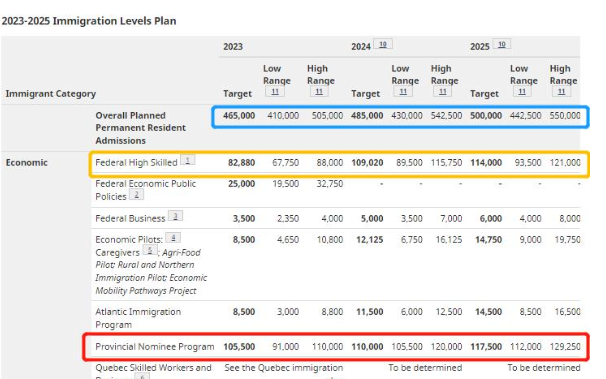Select the '93,500' cell
This screenshot has height=379, width=606.
click(x=528, y=163)
